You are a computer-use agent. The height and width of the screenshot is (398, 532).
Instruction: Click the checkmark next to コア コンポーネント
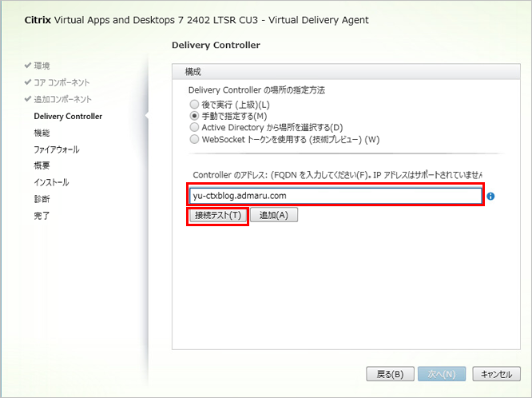pos(28,82)
